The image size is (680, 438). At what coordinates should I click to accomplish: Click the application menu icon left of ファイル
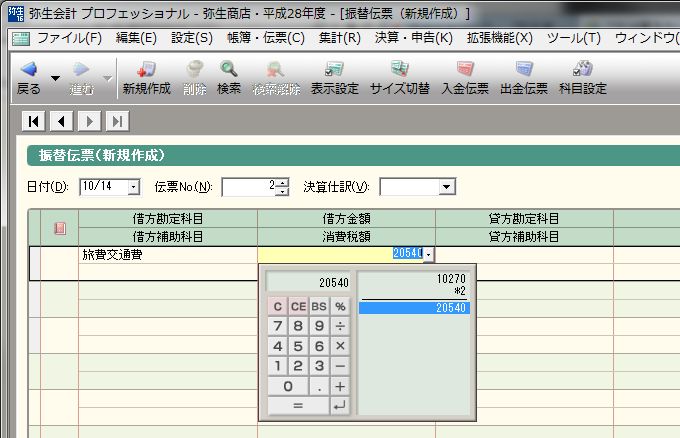[21, 39]
